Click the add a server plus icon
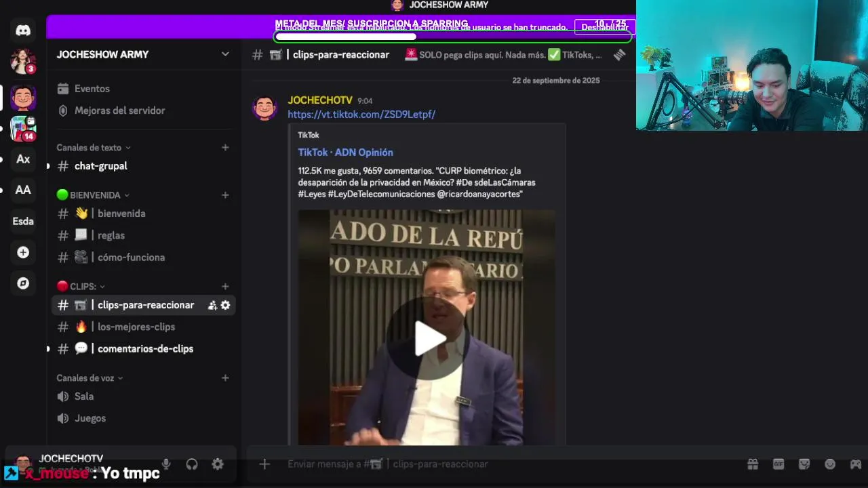The height and width of the screenshot is (488, 868). point(23,252)
